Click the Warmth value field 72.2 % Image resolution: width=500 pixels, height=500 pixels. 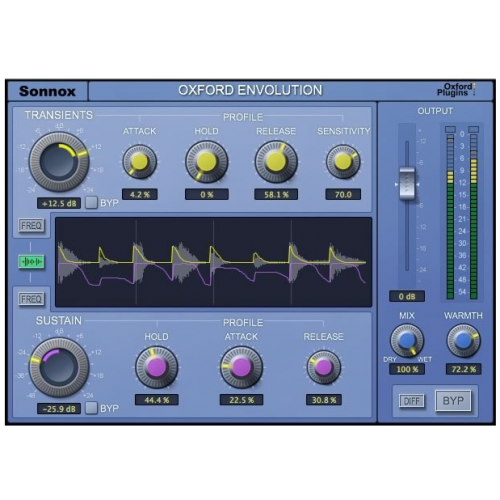464,369
